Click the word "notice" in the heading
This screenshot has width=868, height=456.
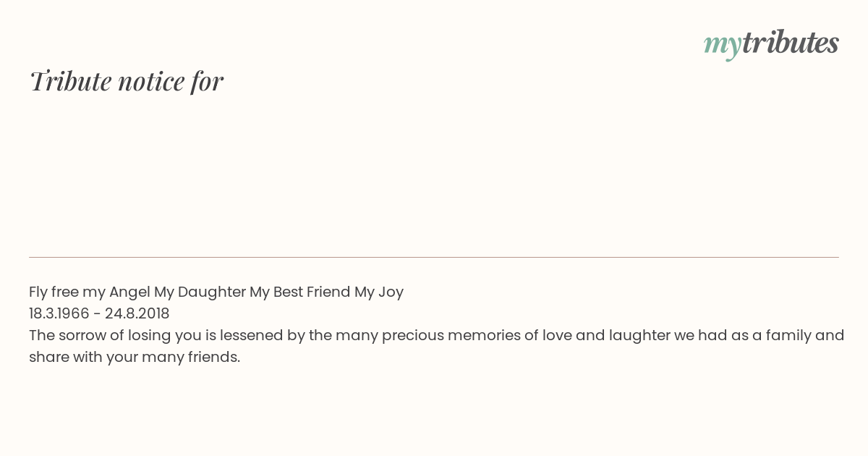(151, 82)
